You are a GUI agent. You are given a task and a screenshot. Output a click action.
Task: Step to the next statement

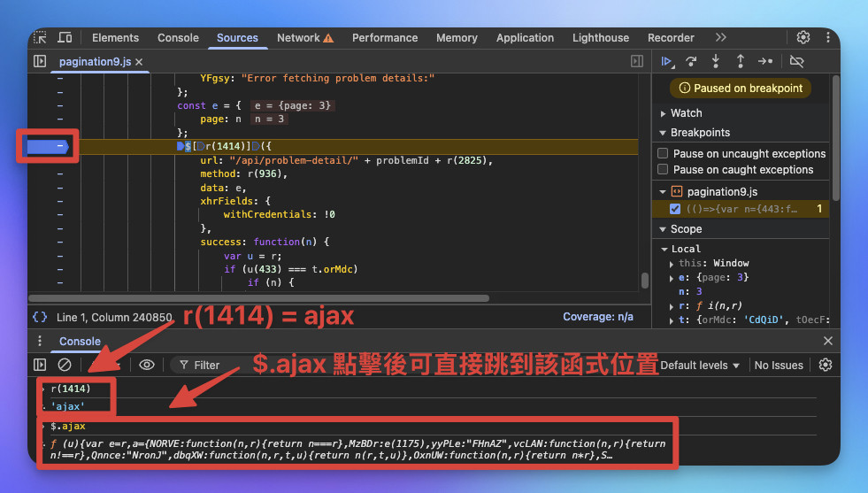coord(765,61)
